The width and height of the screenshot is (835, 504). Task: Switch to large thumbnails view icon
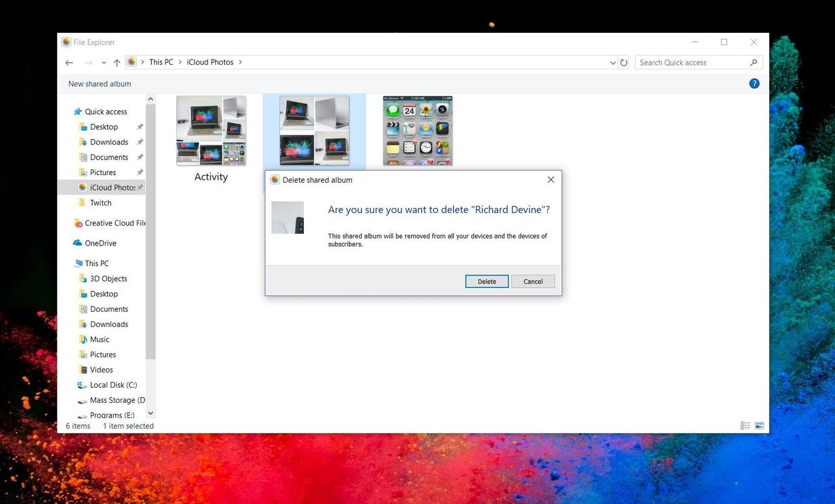759,426
